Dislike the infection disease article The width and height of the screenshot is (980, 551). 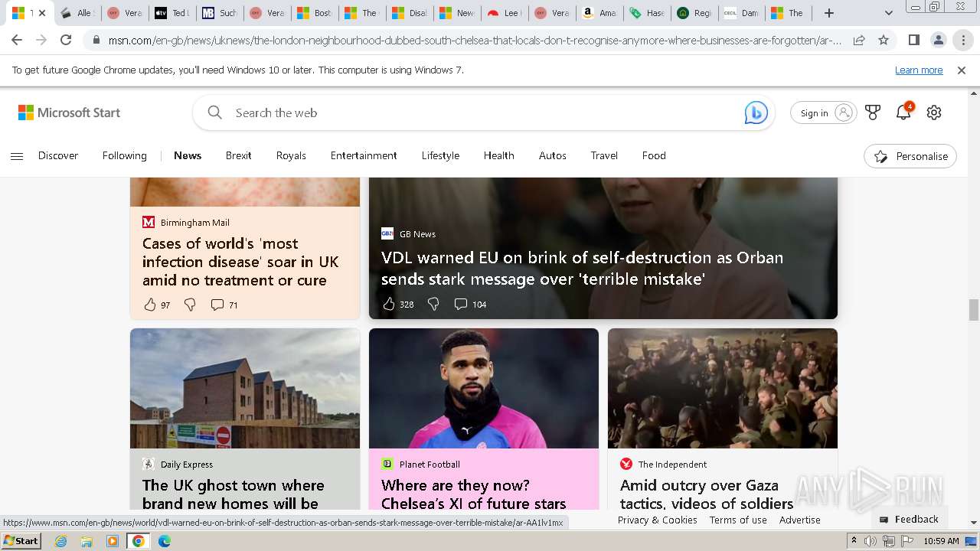190,305
